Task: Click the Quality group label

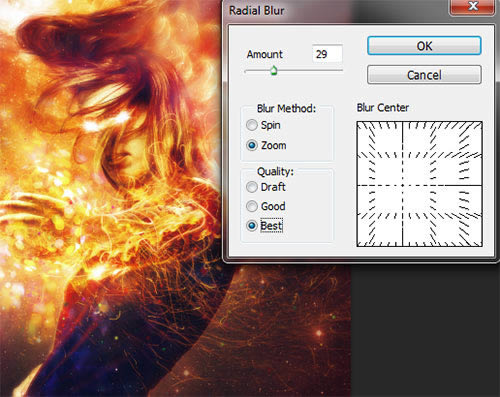Action: pos(275,171)
